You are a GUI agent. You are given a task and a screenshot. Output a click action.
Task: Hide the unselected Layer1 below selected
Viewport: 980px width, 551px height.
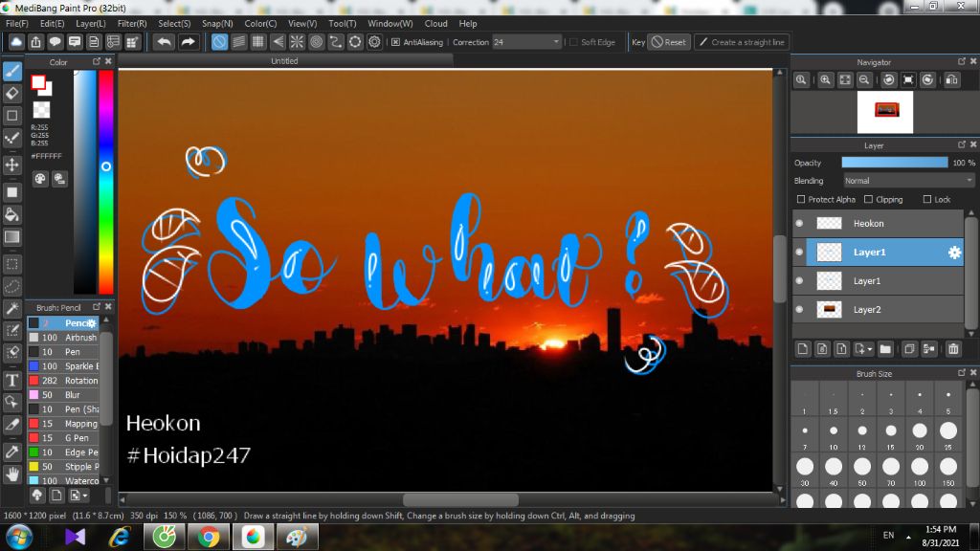tap(799, 281)
